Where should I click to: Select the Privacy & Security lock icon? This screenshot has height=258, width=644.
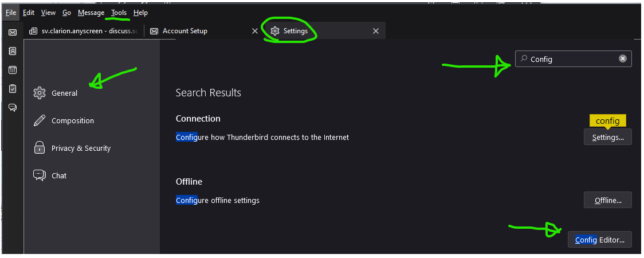point(40,148)
